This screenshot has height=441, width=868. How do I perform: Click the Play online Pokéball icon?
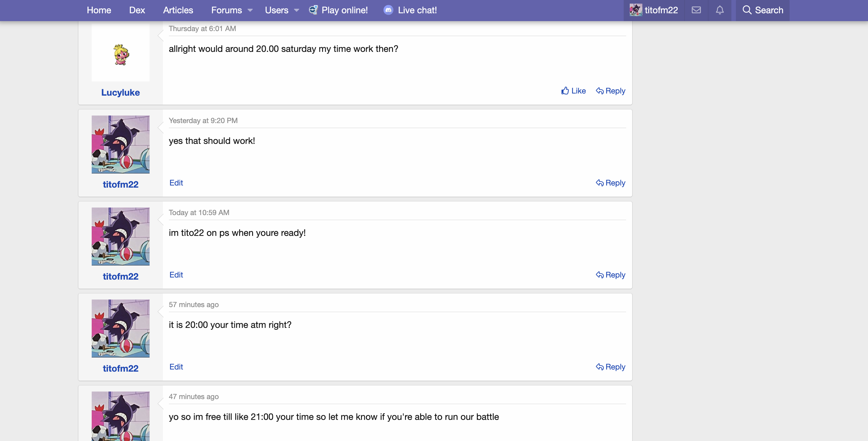(313, 10)
